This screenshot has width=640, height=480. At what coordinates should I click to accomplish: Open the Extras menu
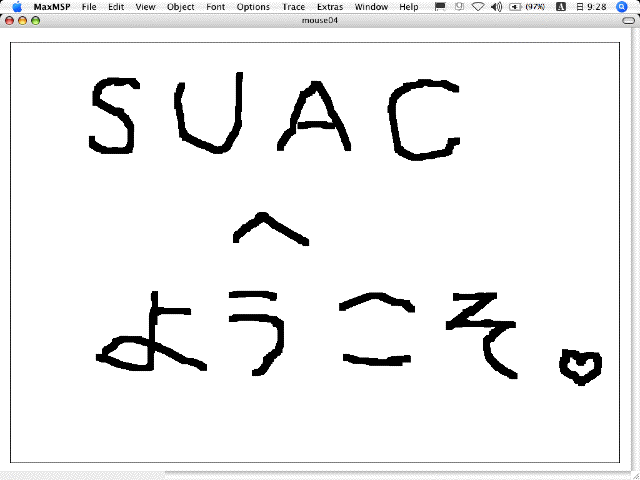[330, 7]
